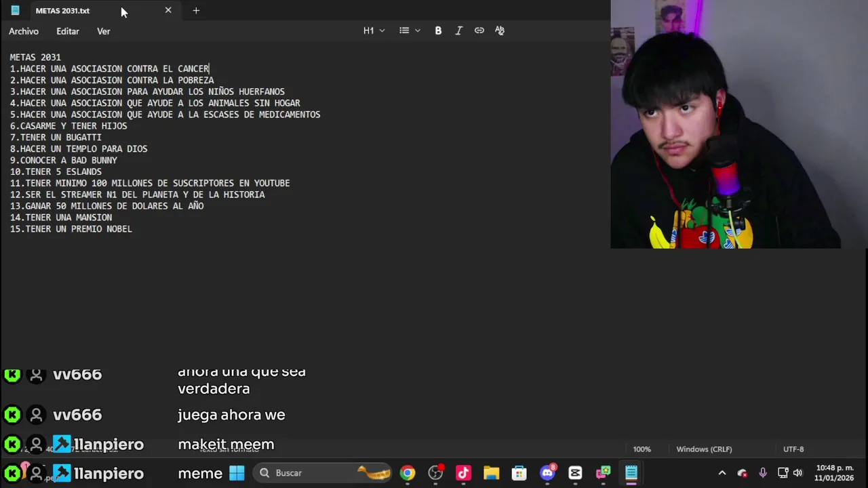Open Discord from the taskbar
This screenshot has width=868, height=488.
(x=547, y=473)
